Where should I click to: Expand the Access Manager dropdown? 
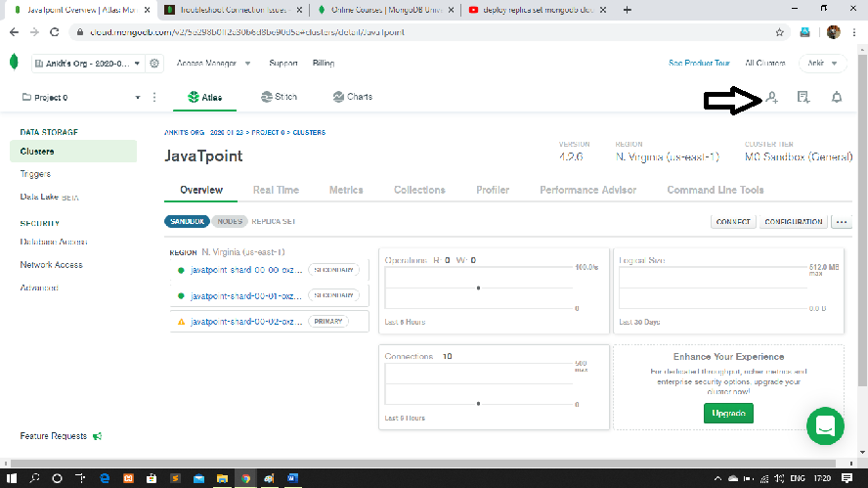point(213,64)
